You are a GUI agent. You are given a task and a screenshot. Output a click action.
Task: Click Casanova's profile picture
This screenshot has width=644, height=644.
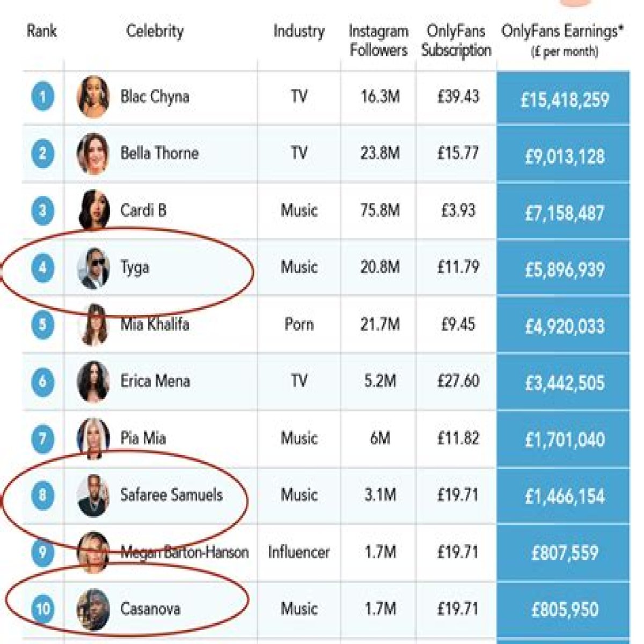(93, 609)
